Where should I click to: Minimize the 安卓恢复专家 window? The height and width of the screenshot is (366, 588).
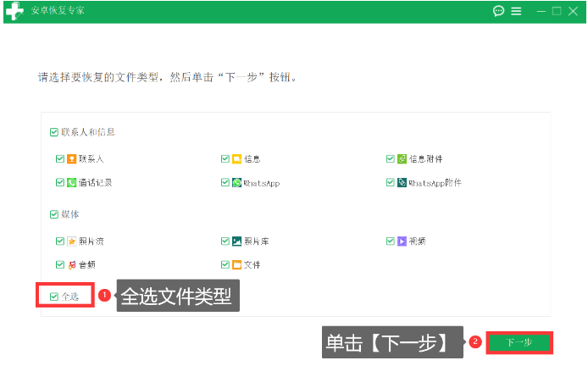[541, 11]
